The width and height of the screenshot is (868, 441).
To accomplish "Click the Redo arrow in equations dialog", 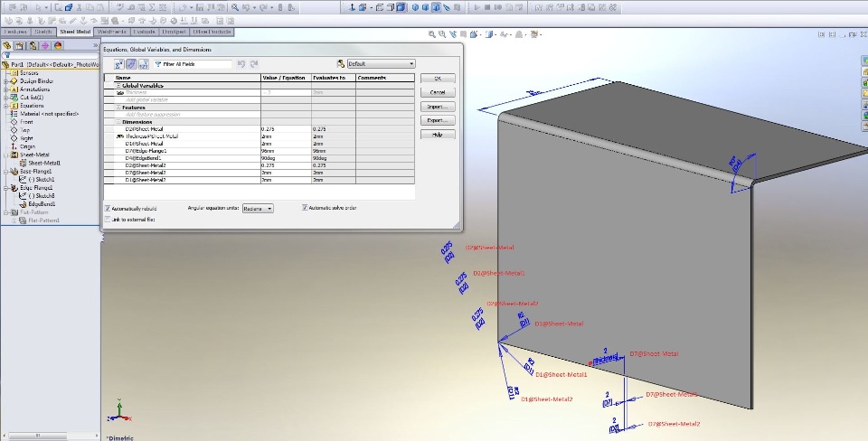I will 253,64.
